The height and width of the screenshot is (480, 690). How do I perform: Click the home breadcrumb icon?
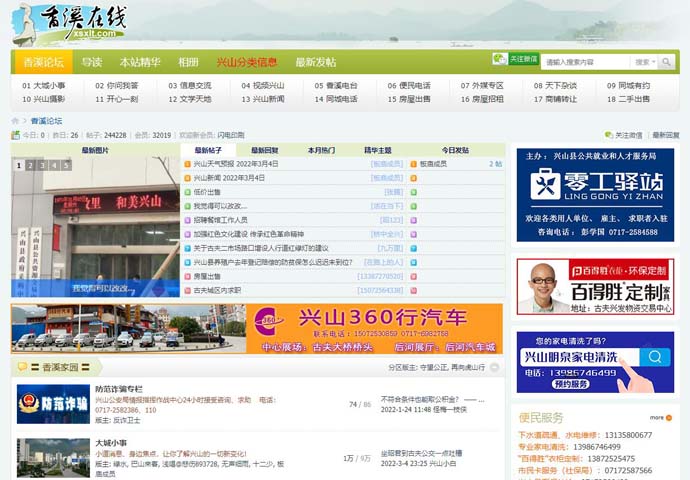[x=16, y=121]
